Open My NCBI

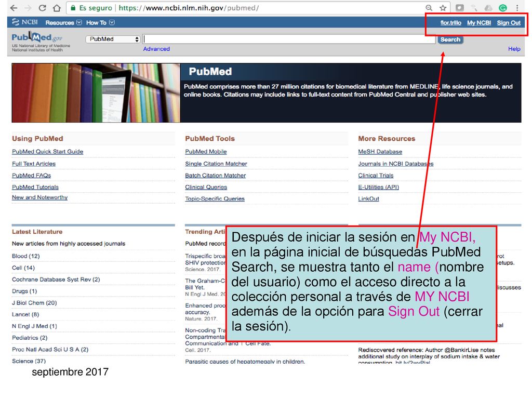click(x=478, y=23)
